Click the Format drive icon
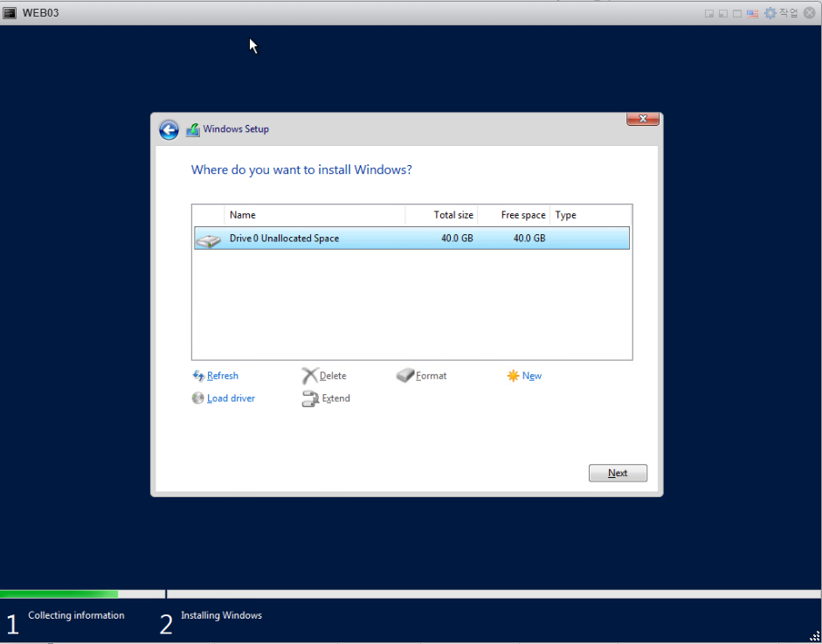Viewport: 822px width, 644px height. point(405,375)
